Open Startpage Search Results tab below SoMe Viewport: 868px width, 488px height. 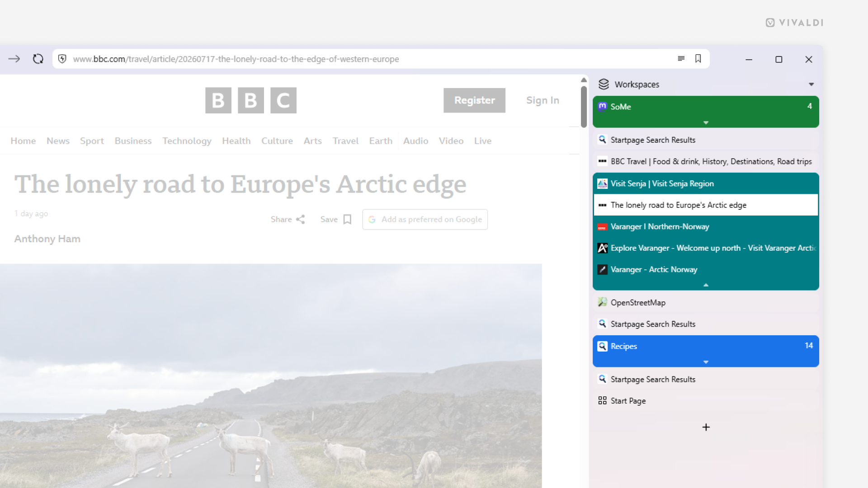coord(706,140)
